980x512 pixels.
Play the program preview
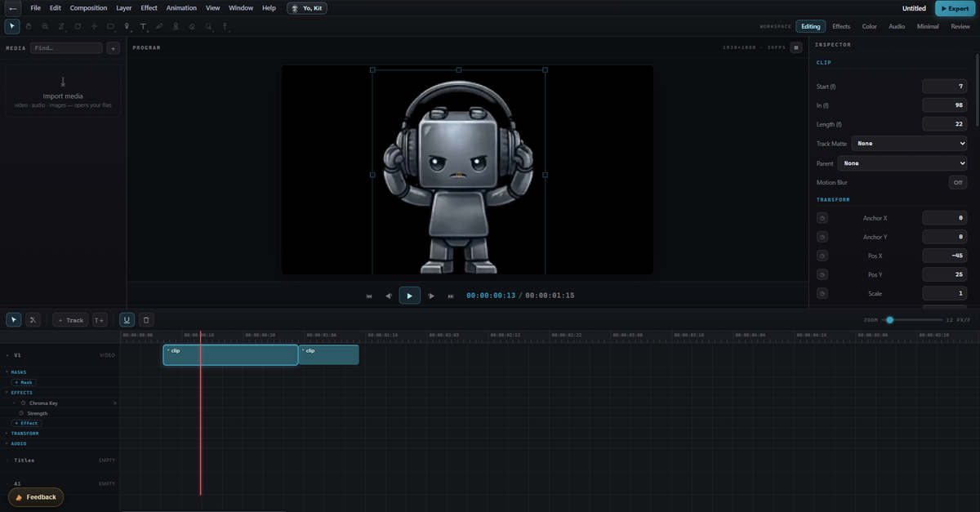(x=409, y=296)
